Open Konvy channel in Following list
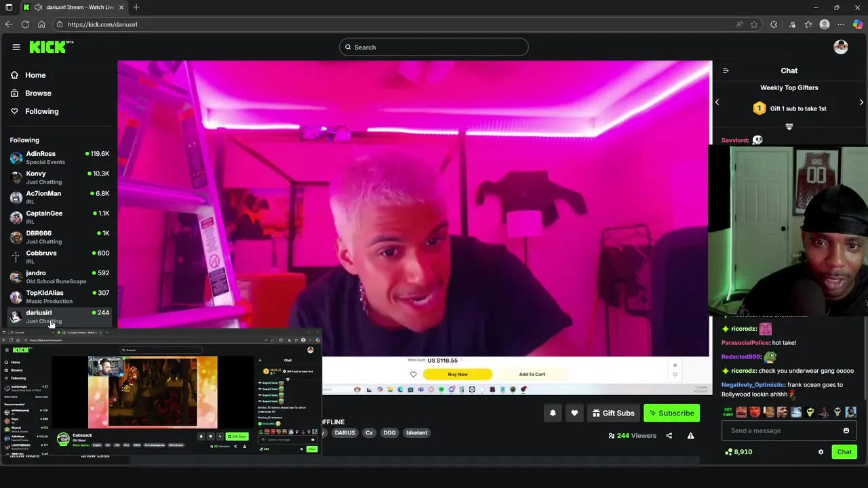 [60, 178]
